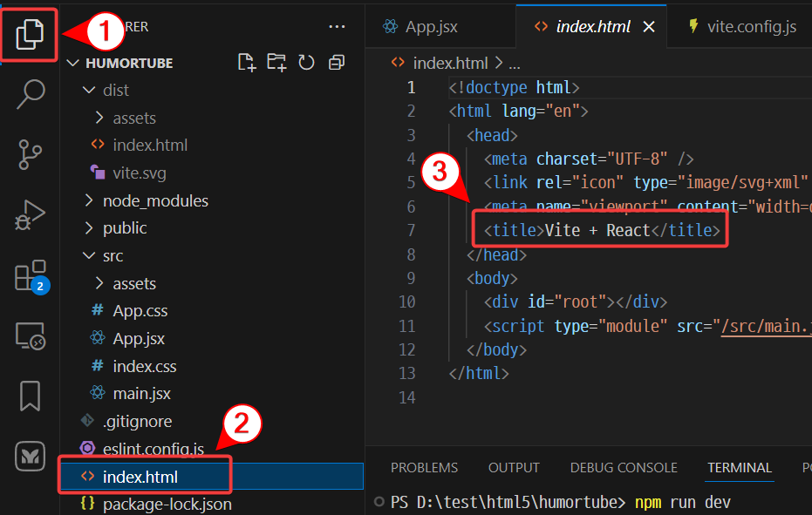Close the index.html editor tab
Viewport: 812px width, 515px height.
pos(649,27)
